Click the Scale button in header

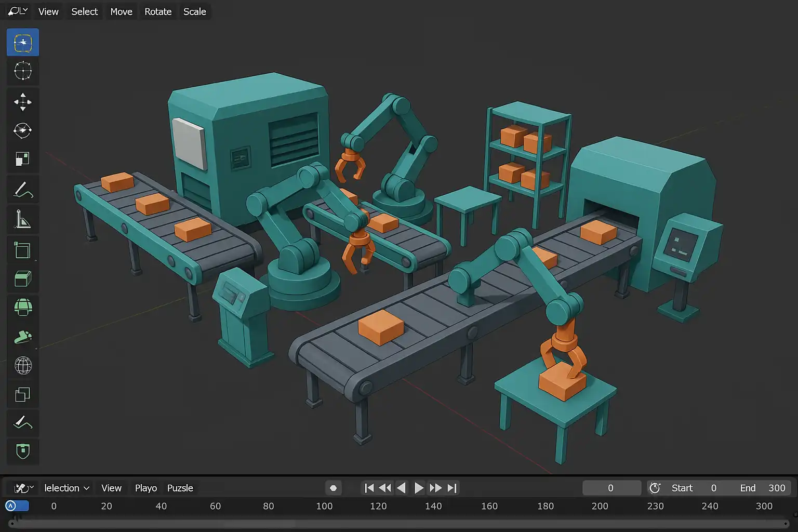[x=194, y=11]
